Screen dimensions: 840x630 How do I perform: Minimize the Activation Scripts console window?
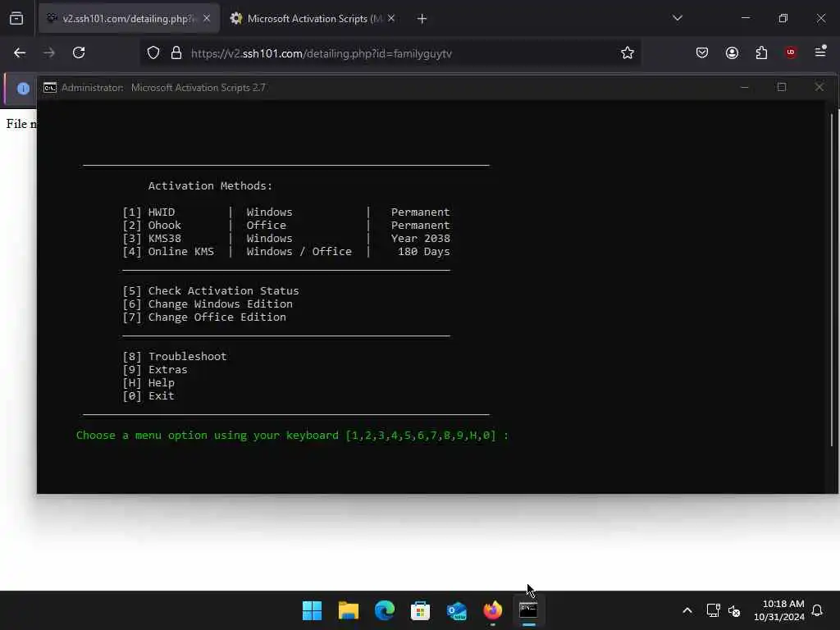(x=745, y=87)
